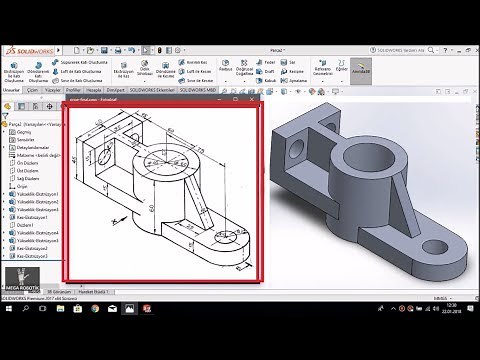Switch to the Yüzeyler tab
The width and height of the screenshot is (480, 360).
53,90
